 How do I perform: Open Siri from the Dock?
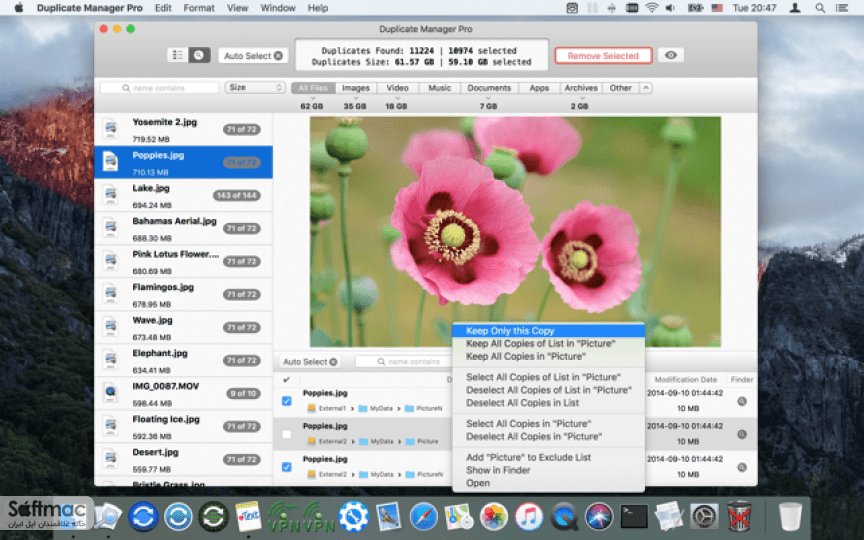599,517
